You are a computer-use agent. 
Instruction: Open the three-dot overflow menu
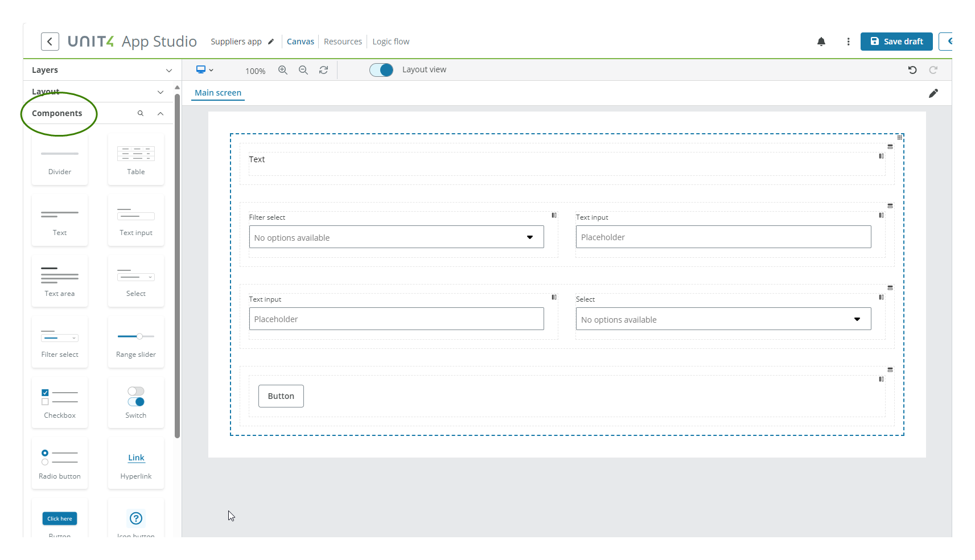[x=848, y=42]
